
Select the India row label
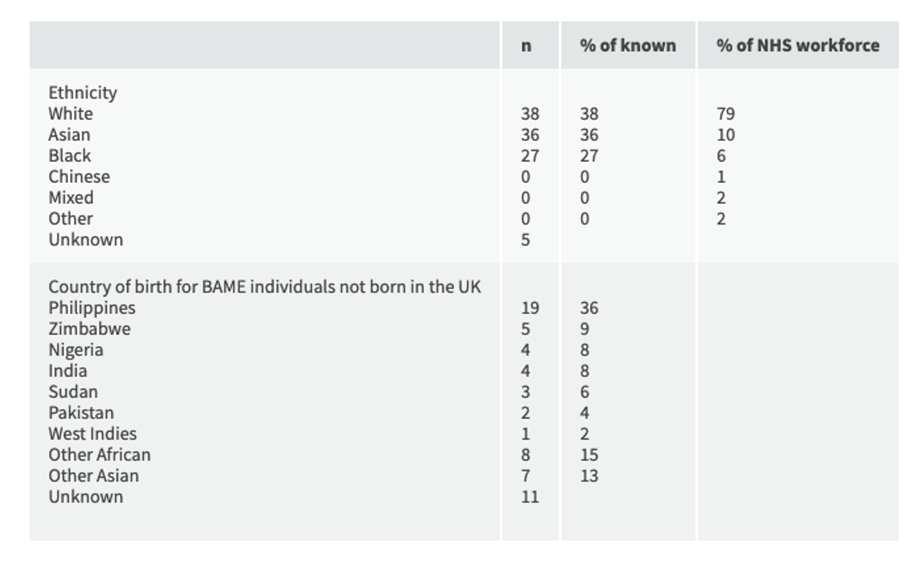pos(68,371)
